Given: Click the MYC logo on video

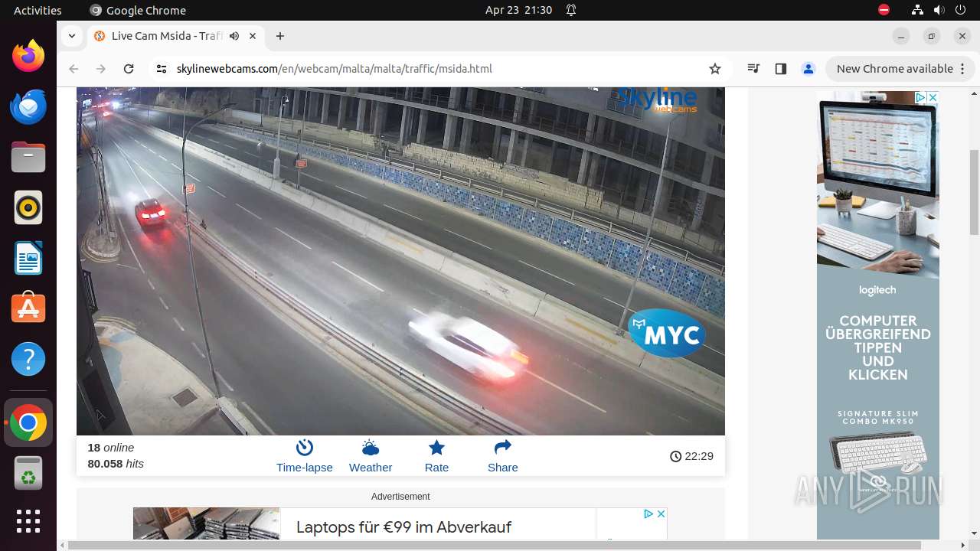Looking at the screenshot, I should click(667, 333).
